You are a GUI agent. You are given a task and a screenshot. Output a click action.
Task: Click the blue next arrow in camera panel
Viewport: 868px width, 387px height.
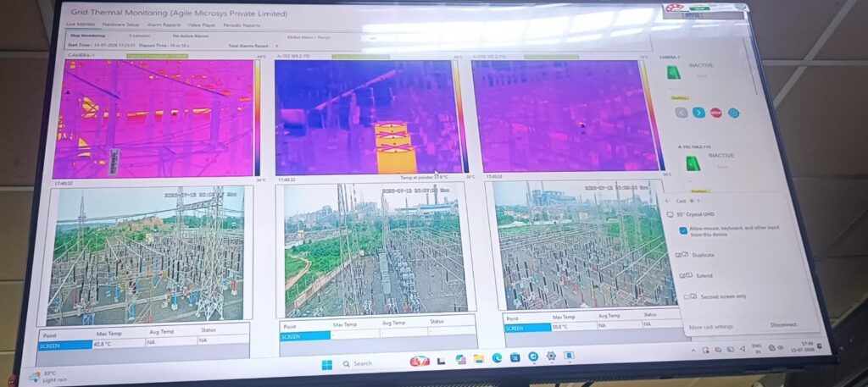click(698, 113)
